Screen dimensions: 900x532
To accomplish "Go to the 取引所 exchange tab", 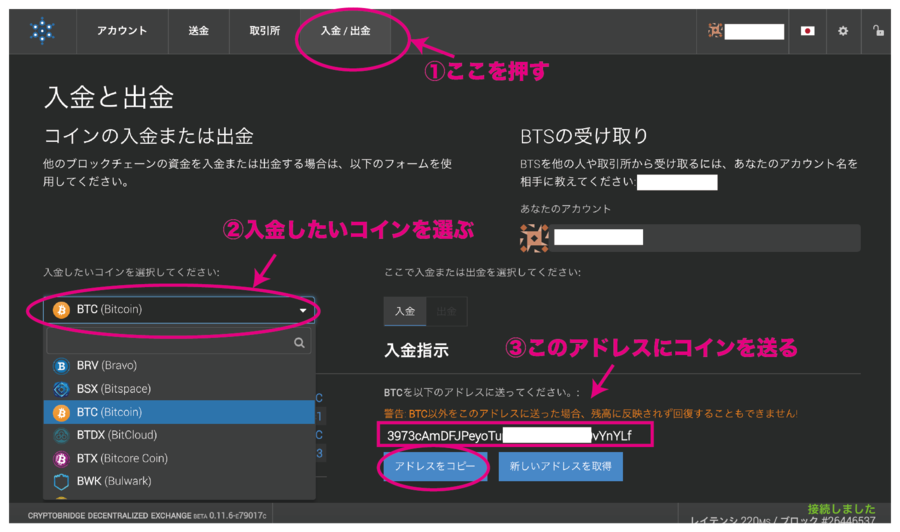I will tap(264, 31).
